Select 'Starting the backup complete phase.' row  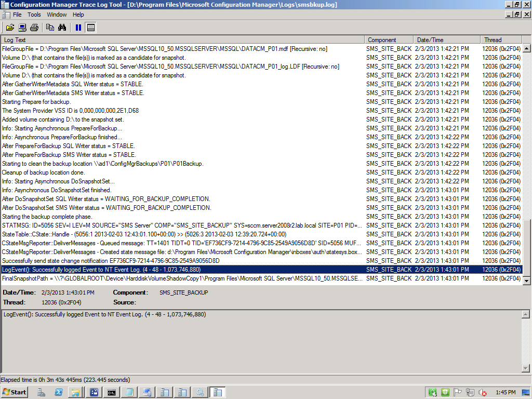(261, 217)
